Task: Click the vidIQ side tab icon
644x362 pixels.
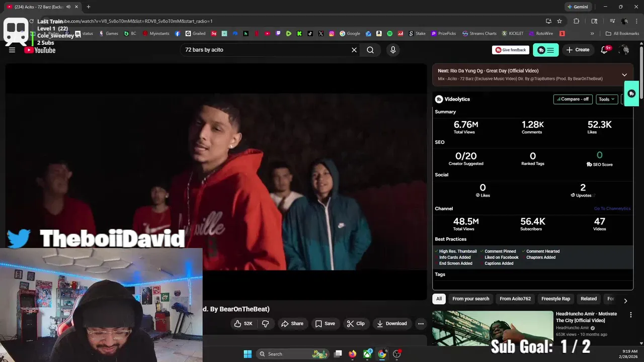Action: [x=632, y=94]
